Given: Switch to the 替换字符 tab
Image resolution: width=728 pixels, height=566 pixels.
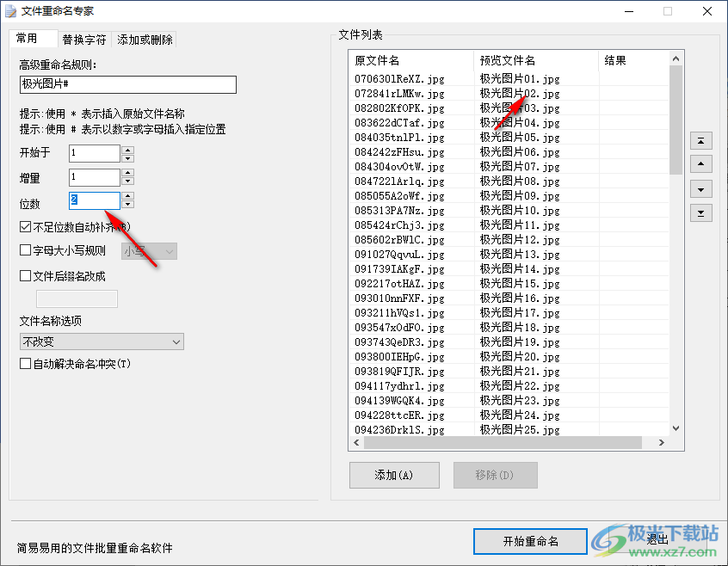Looking at the screenshot, I should pos(84,40).
